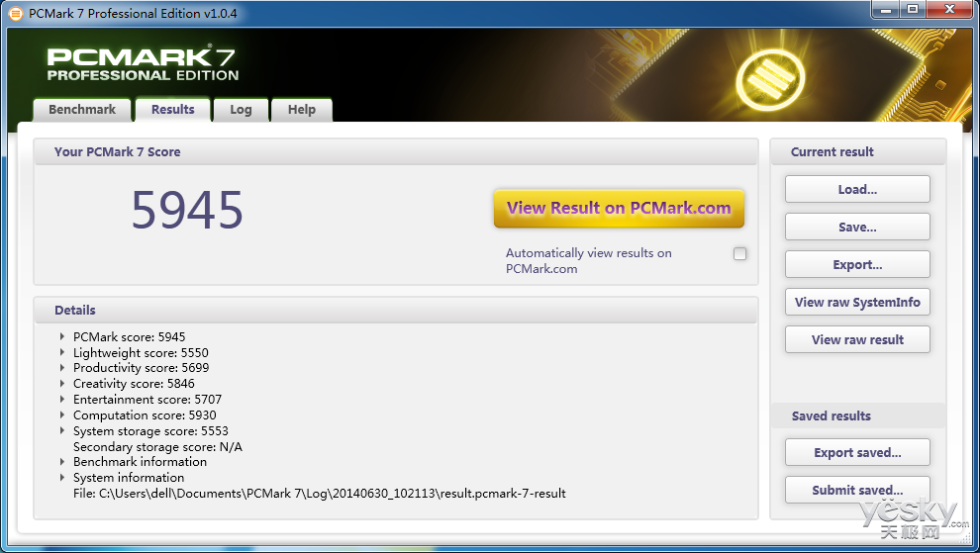
Task: Click the 'Creativity score: 5846' text
Action: click(134, 384)
